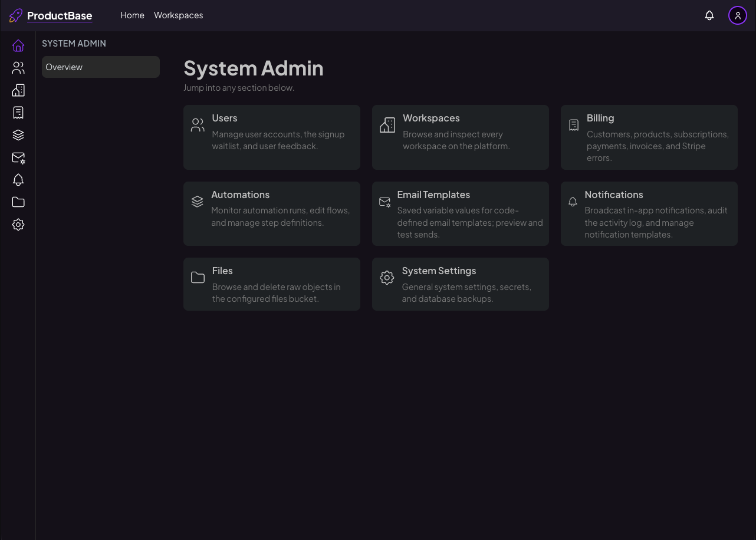Screen dimensions: 756x540
Task: Open Workspaces in top navigation
Action: click(x=178, y=15)
